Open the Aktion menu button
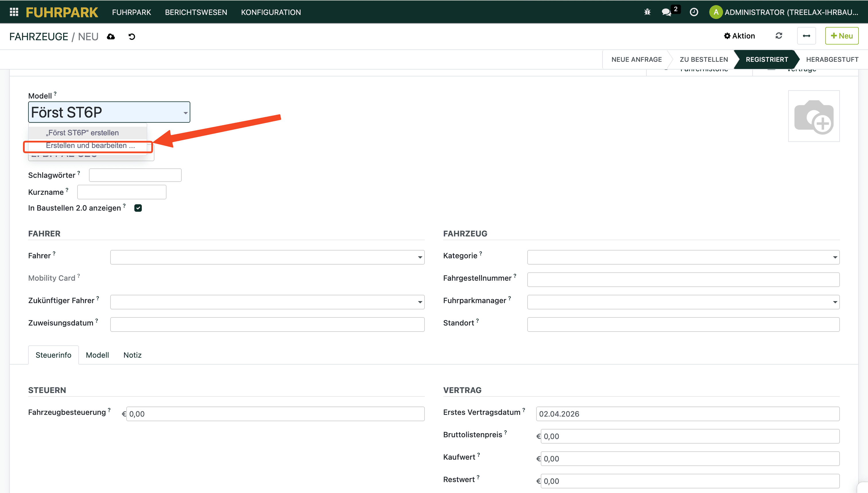Screen dimensions: 868x493 (x=739, y=36)
